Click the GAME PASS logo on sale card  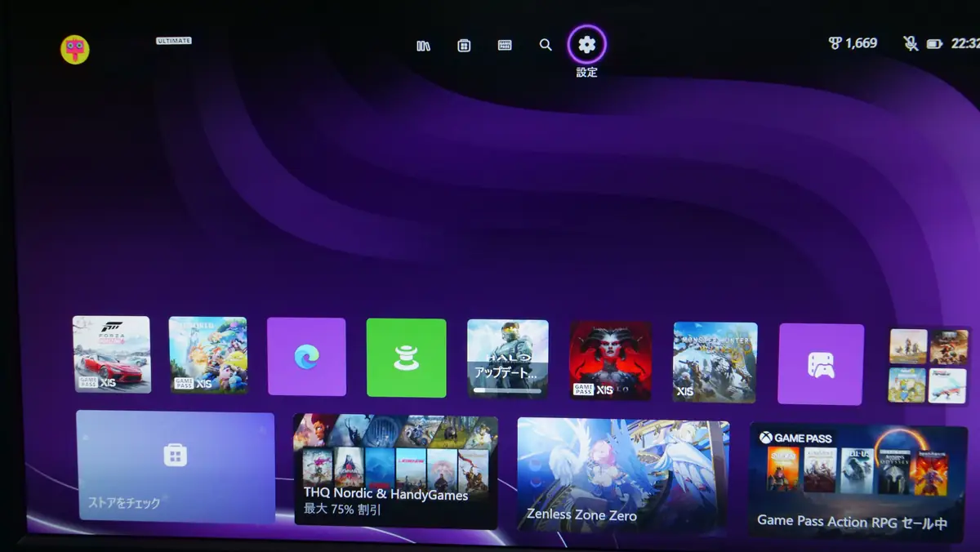pos(795,438)
